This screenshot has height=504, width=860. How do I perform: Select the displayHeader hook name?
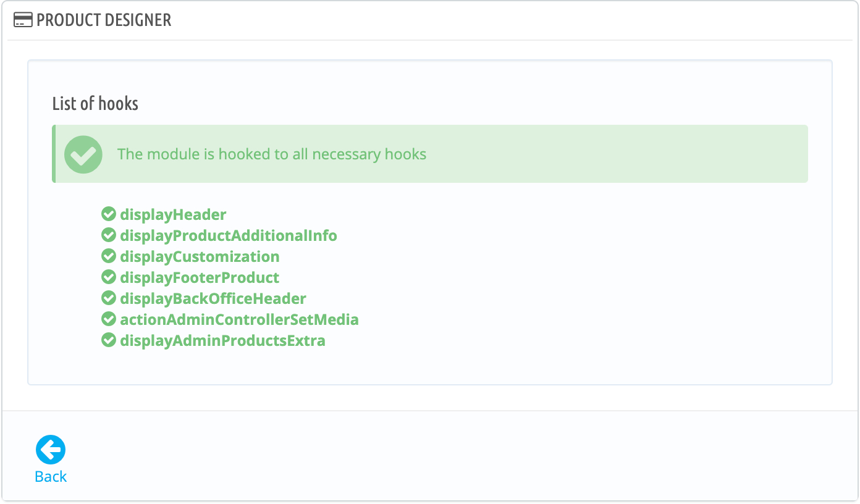tap(174, 215)
